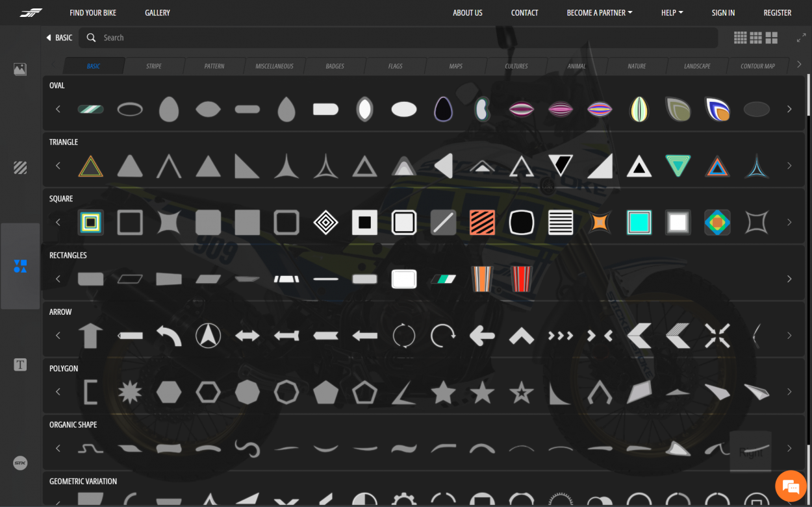The image size is (812, 507).
Task: Open the images panel in left sidebar
Action: pyautogui.click(x=20, y=69)
